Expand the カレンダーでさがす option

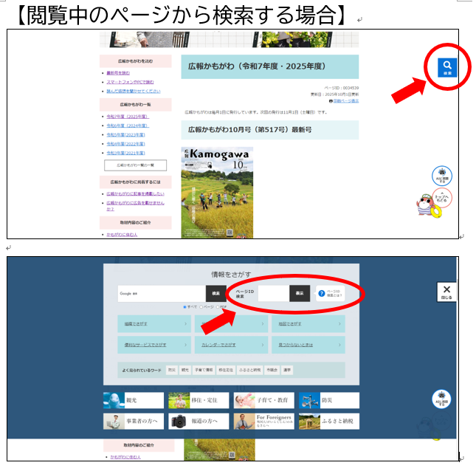[230, 345]
